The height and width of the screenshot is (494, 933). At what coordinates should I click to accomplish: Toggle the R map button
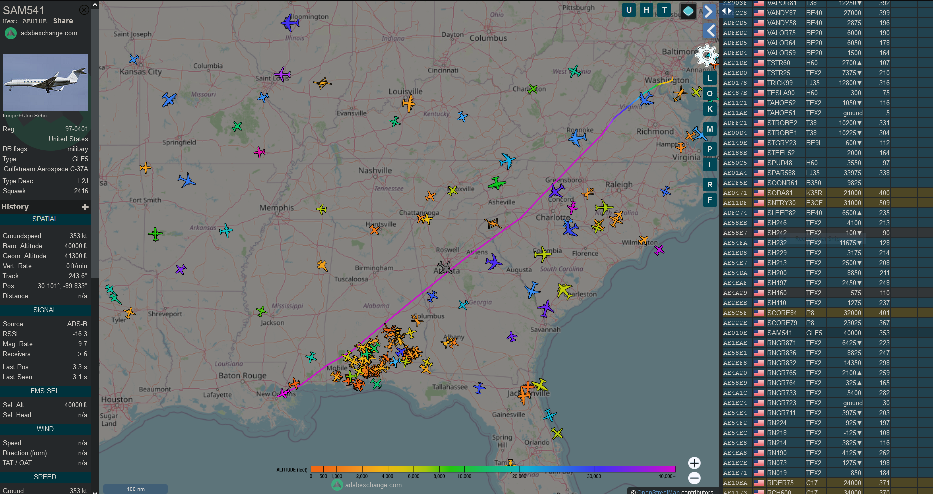(x=709, y=185)
